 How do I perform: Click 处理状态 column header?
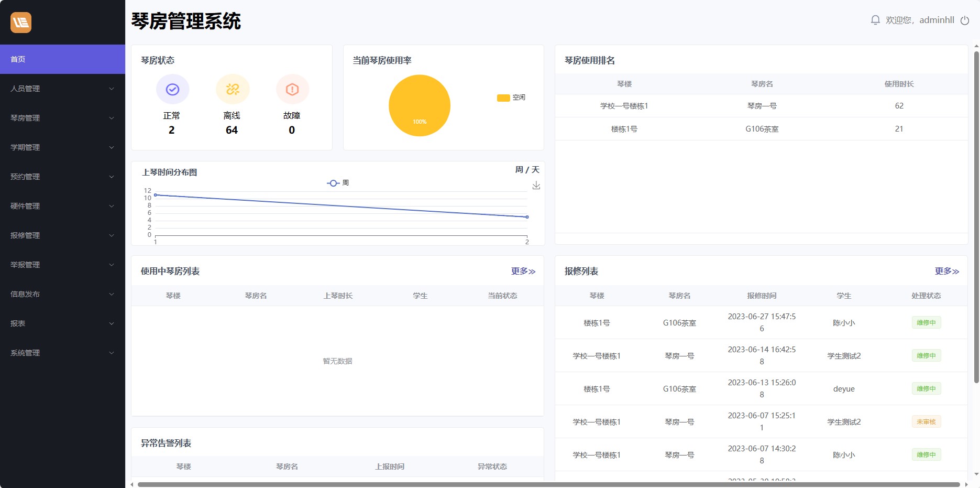pyautogui.click(x=926, y=296)
